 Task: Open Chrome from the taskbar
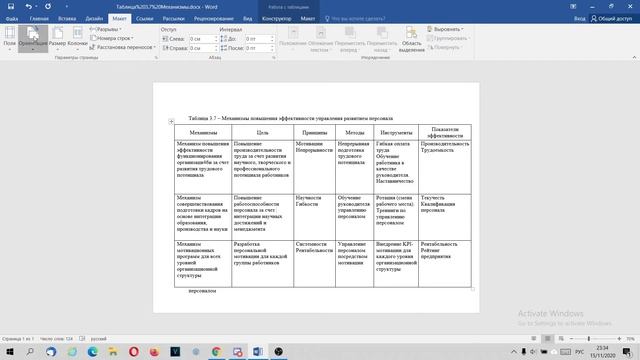[x=216, y=351]
